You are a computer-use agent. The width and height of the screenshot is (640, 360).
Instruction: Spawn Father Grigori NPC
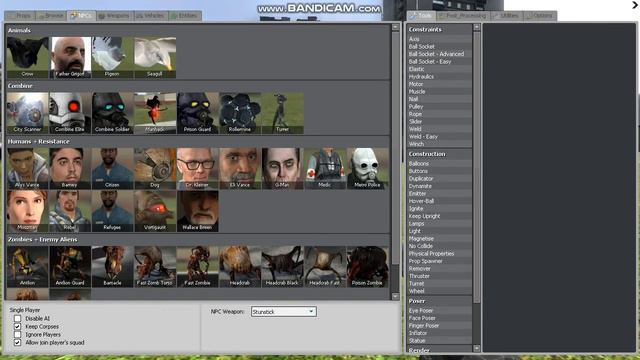(x=70, y=57)
